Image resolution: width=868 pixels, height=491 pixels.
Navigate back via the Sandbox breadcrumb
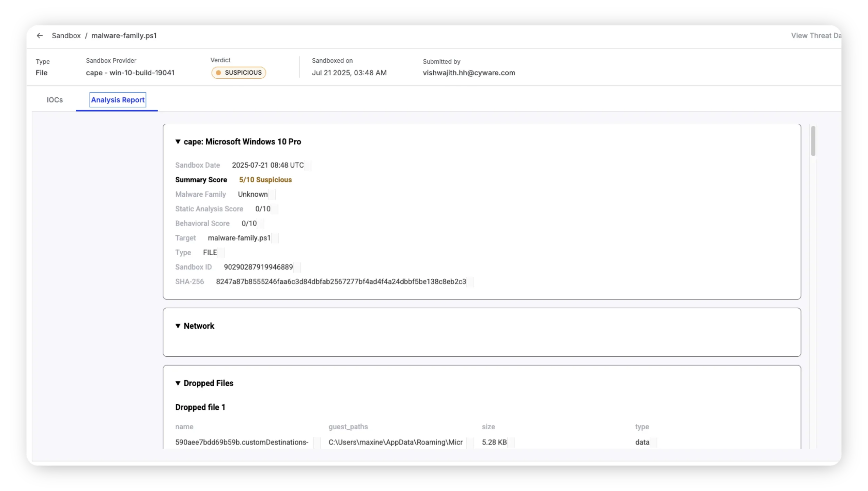coord(66,35)
